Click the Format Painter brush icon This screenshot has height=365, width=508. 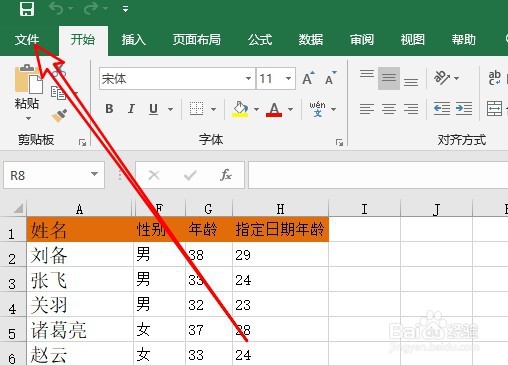click(59, 115)
